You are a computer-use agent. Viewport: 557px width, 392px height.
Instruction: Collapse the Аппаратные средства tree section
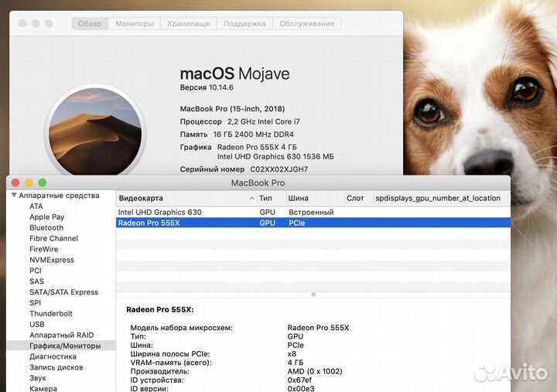(14, 196)
